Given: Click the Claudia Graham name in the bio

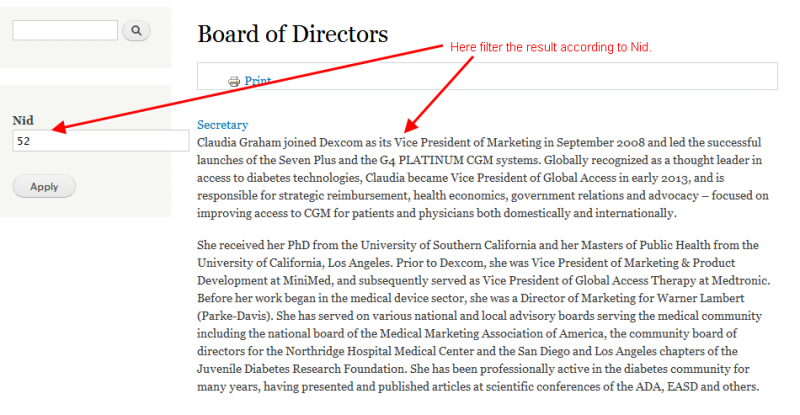Looking at the screenshot, I should pos(239,142).
